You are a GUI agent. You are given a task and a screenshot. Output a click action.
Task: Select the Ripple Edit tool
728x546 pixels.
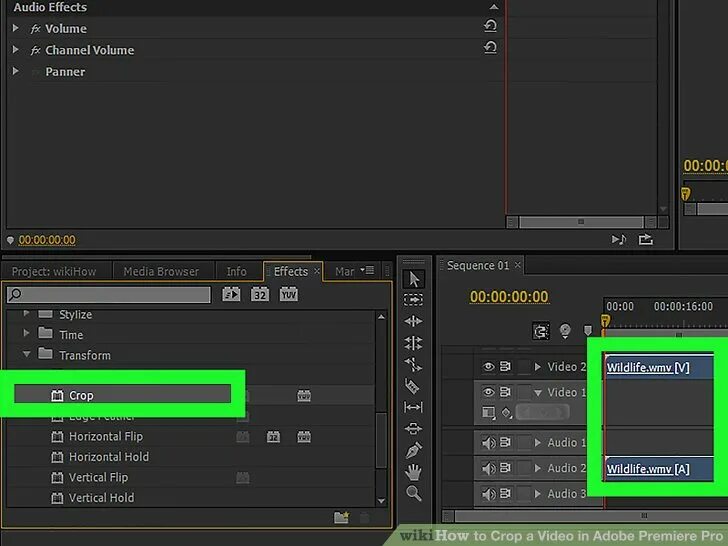point(413,321)
